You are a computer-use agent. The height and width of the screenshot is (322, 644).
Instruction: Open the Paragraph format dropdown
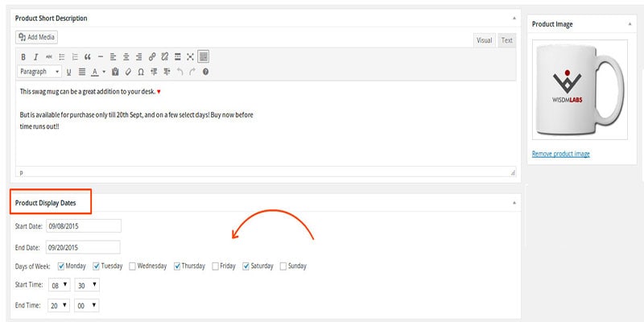pos(39,72)
